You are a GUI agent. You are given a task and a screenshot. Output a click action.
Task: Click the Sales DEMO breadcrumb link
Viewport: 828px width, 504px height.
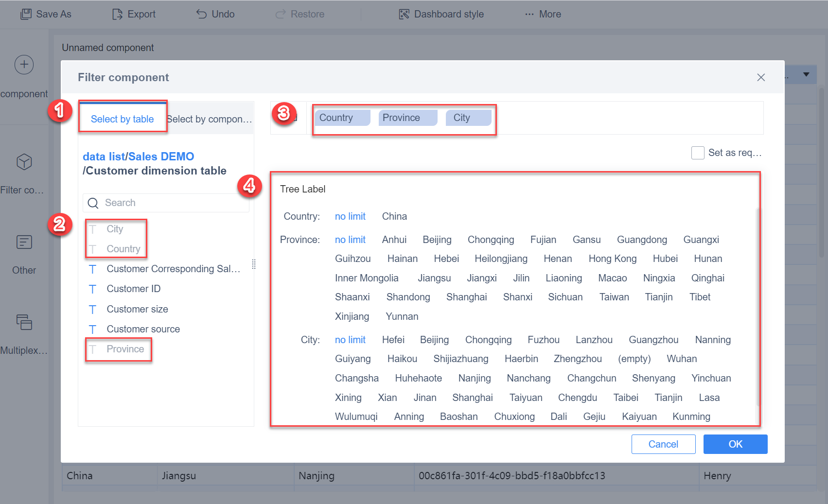tap(161, 156)
